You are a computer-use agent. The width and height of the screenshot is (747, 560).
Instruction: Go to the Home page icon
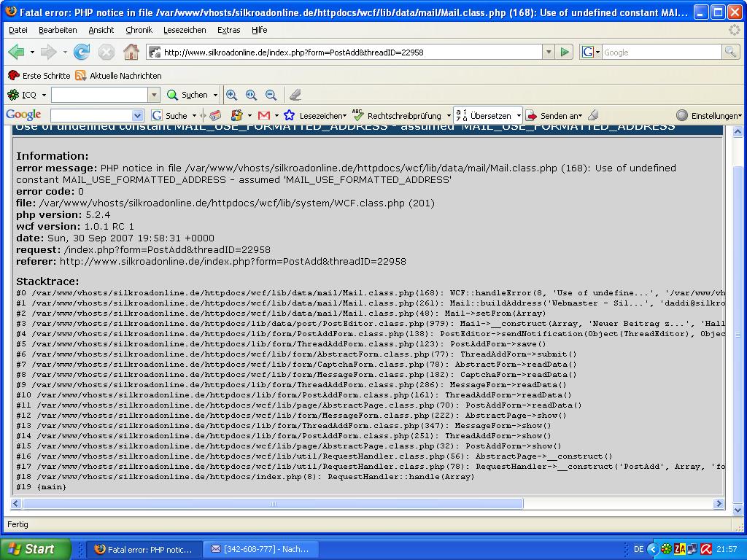(x=131, y=52)
